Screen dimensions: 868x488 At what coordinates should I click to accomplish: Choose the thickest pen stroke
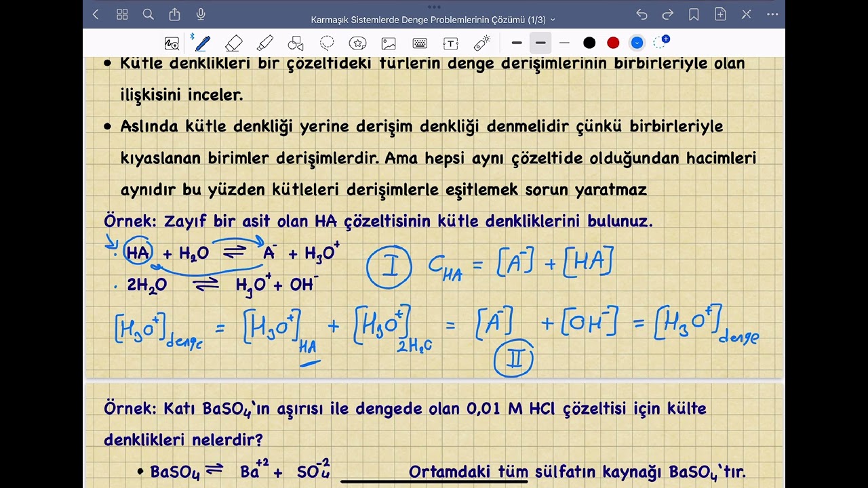pos(517,43)
